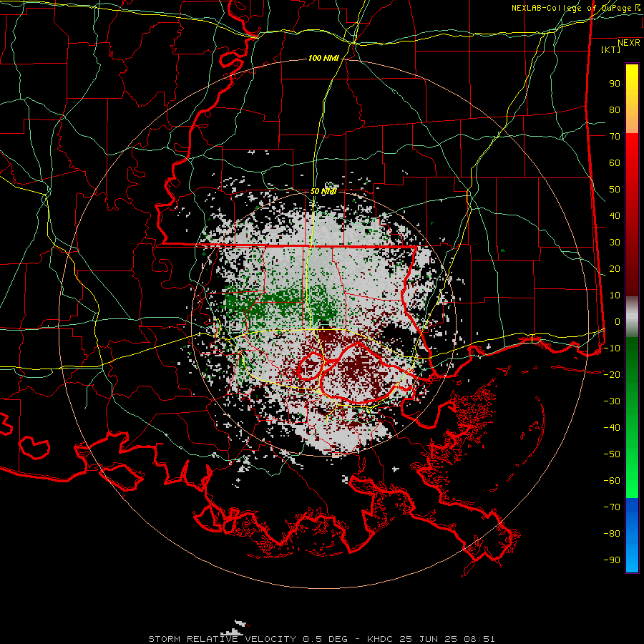This screenshot has width=644, height=644.
Task: Click the 10 value on the velocity scale
Action: (x=615, y=296)
